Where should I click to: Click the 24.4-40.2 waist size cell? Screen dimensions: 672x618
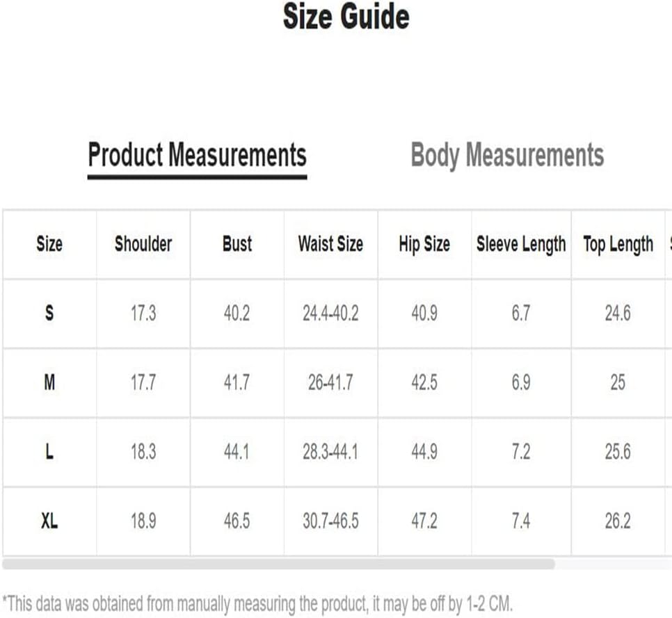(x=330, y=314)
